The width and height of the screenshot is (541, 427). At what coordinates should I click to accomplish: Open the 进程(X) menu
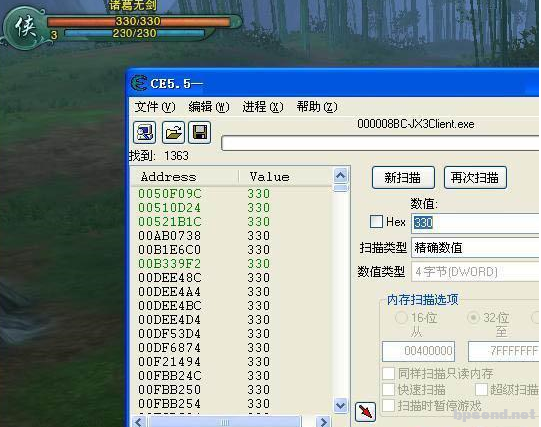pos(263,107)
